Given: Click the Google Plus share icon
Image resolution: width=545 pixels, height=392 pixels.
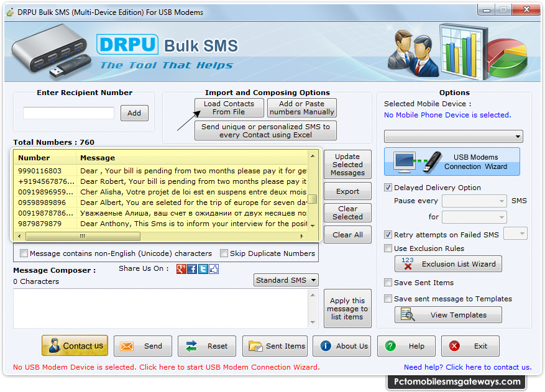Looking at the screenshot, I should [x=181, y=269].
